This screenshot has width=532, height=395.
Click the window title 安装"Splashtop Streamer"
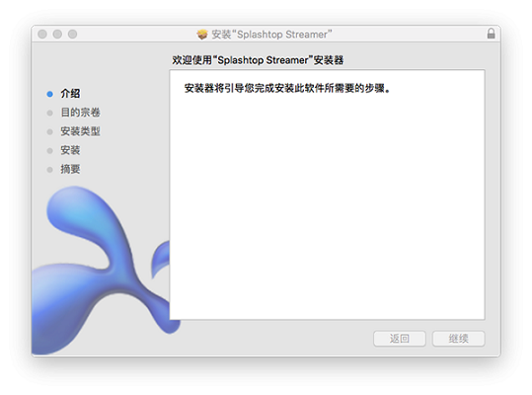coord(271,35)
